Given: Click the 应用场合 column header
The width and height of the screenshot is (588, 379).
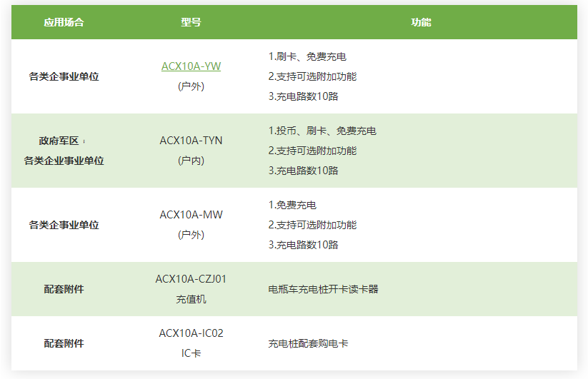Looking at the screenshot, I should pos(64,22).
